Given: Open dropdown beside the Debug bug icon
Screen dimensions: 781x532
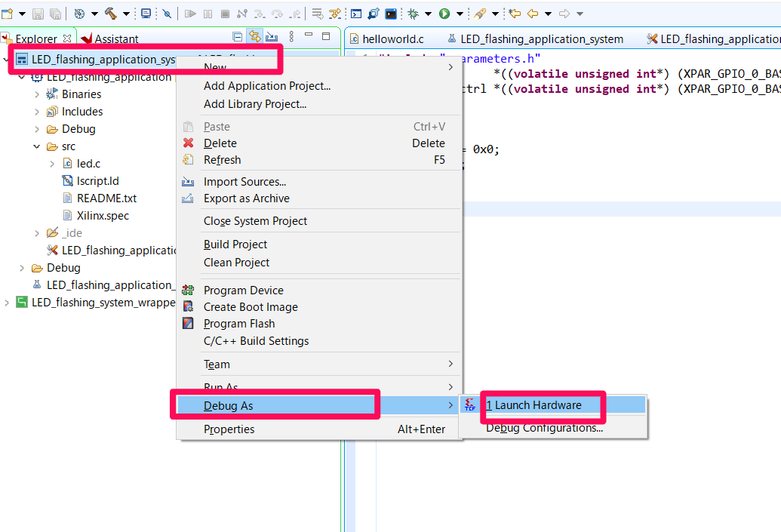Looking at the screenshot, I should pos(428,14).
